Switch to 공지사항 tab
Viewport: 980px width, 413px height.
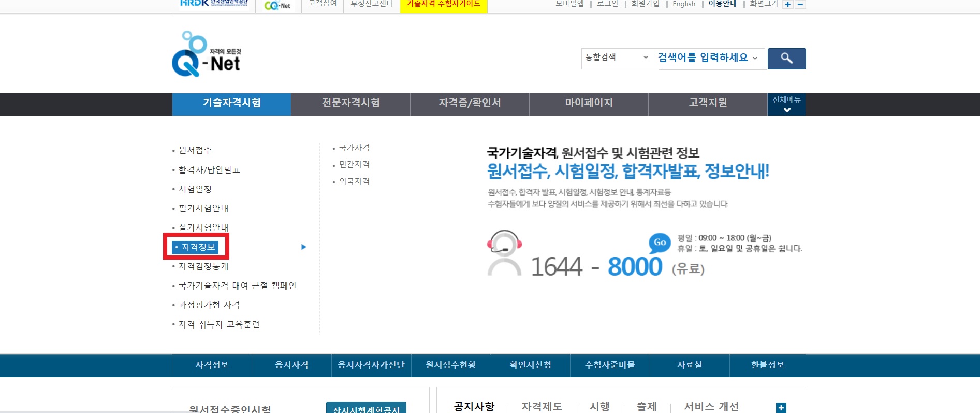pyautogui.click(x=474, y=407)
